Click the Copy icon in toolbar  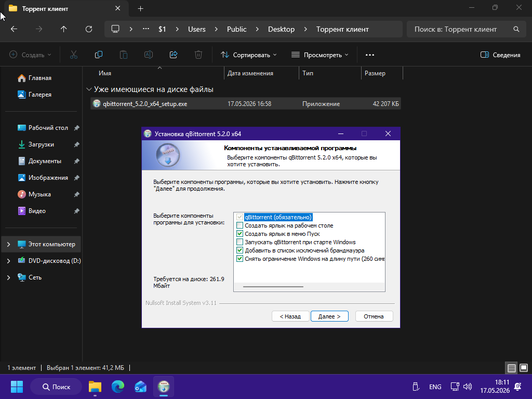pos(99,55)
